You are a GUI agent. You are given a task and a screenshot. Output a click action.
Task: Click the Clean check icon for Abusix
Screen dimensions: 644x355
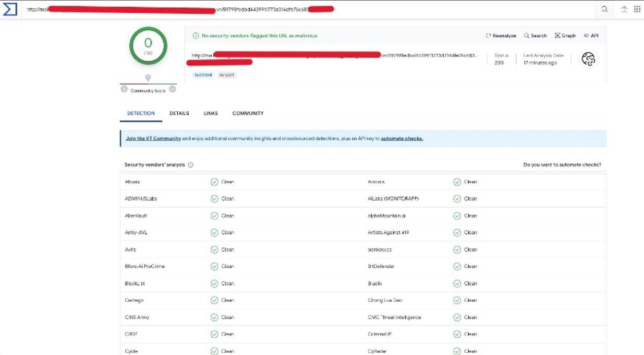click(x=214, y=182)
